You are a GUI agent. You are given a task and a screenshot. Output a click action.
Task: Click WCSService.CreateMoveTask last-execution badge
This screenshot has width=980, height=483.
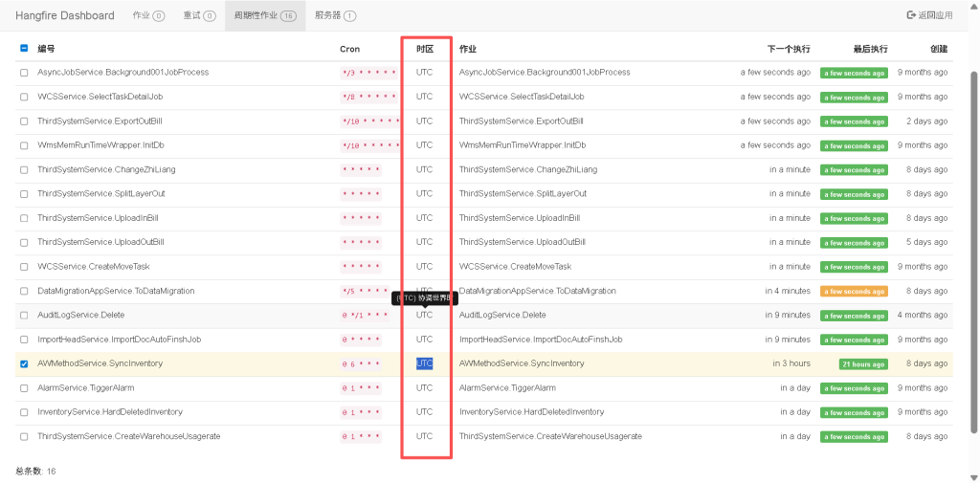854,268
